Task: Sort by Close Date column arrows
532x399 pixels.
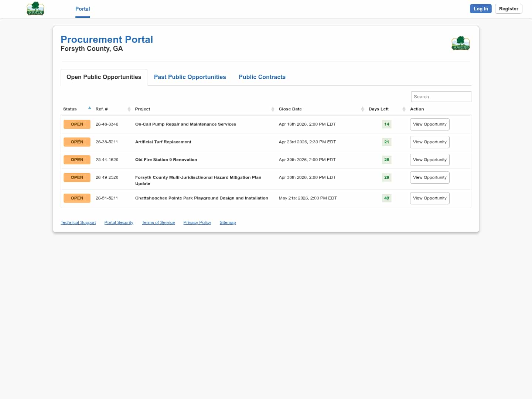Action: click(362, 109)
